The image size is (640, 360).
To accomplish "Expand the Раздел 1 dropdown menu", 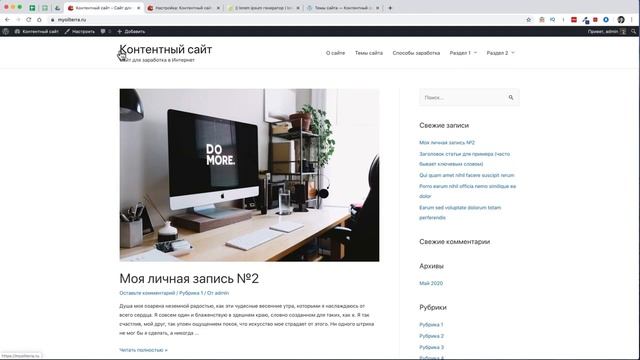I will click(463, 53).
